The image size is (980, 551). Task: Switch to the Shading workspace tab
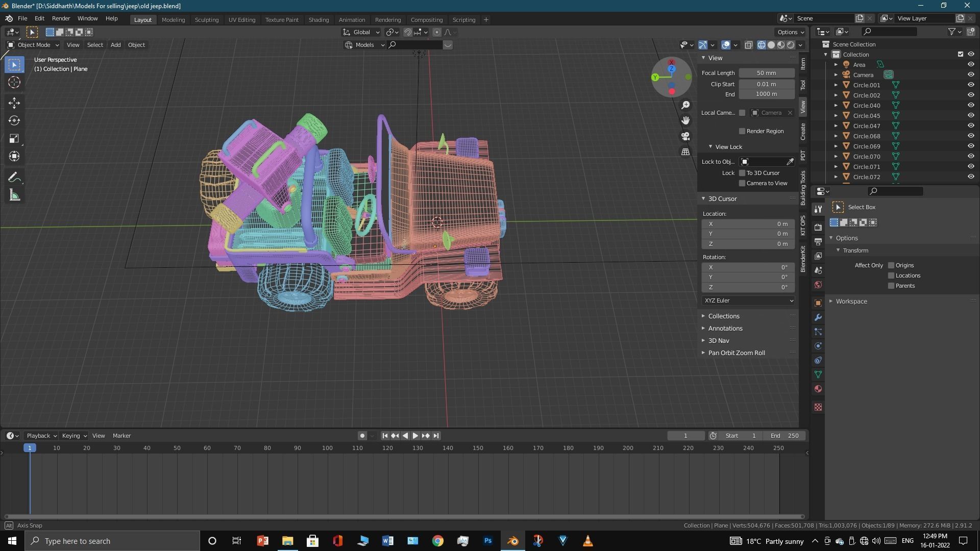[318, 19]
